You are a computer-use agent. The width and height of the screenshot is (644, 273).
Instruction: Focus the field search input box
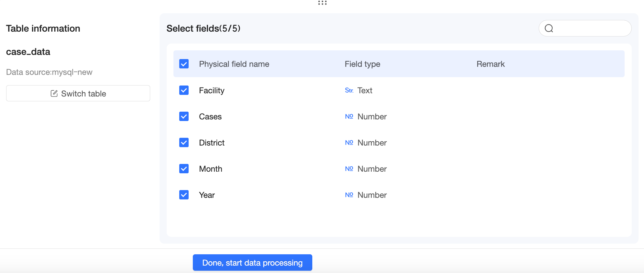585,28
